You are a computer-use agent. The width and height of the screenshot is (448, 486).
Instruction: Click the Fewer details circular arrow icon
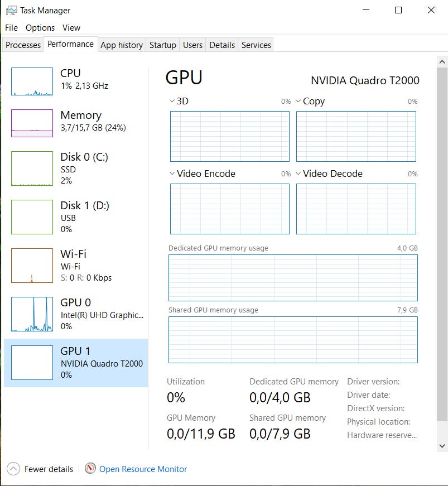pyautogui.click(x=14, y=469)
